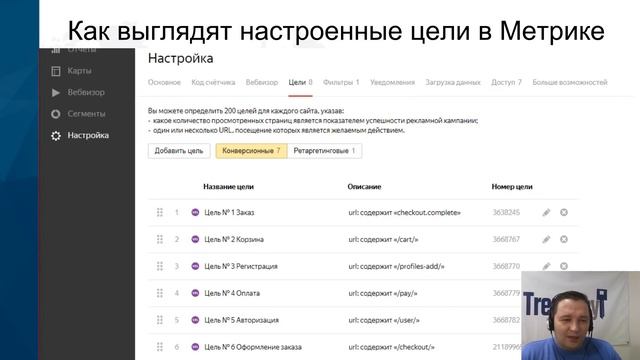Click description url: содержит «/checkout/»
640x360 pixels.
[x=391, y=347]
